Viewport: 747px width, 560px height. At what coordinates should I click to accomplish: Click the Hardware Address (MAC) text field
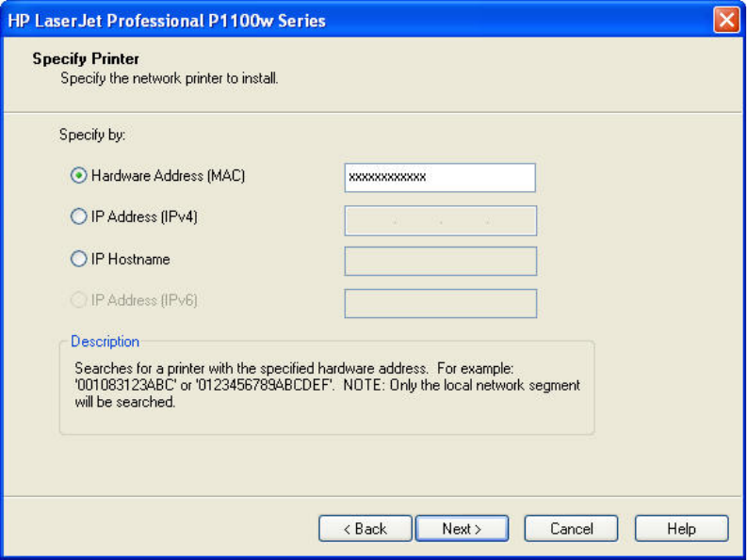440,177
